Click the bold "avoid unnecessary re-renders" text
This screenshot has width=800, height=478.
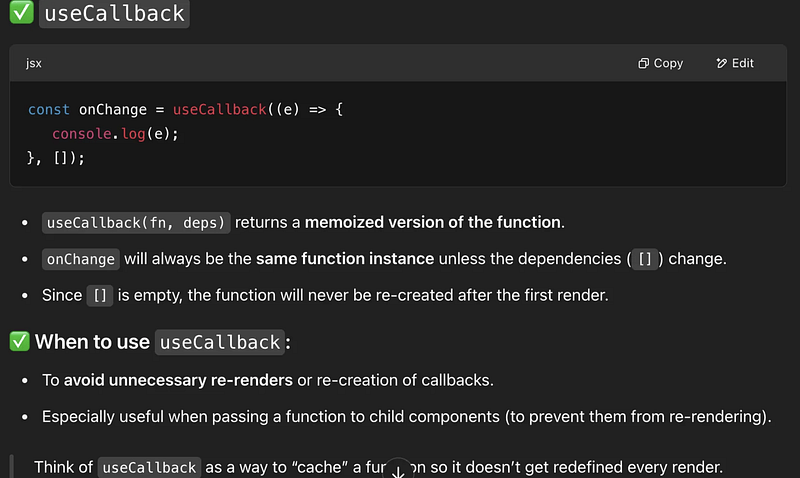178,380
